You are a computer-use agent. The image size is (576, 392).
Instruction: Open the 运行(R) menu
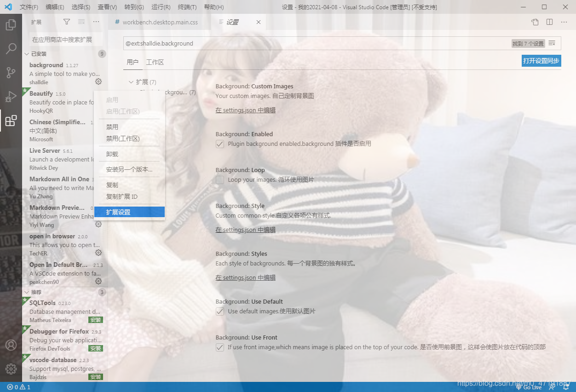(x=161, y=7)
